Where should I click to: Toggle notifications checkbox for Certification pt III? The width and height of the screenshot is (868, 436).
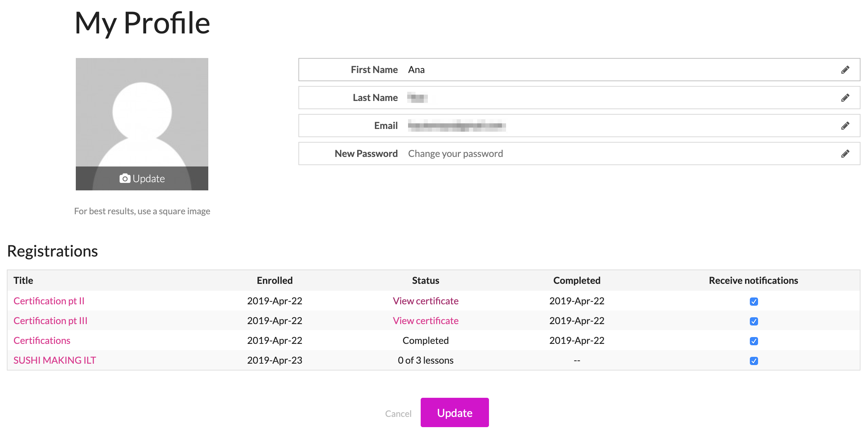point(754,321)
